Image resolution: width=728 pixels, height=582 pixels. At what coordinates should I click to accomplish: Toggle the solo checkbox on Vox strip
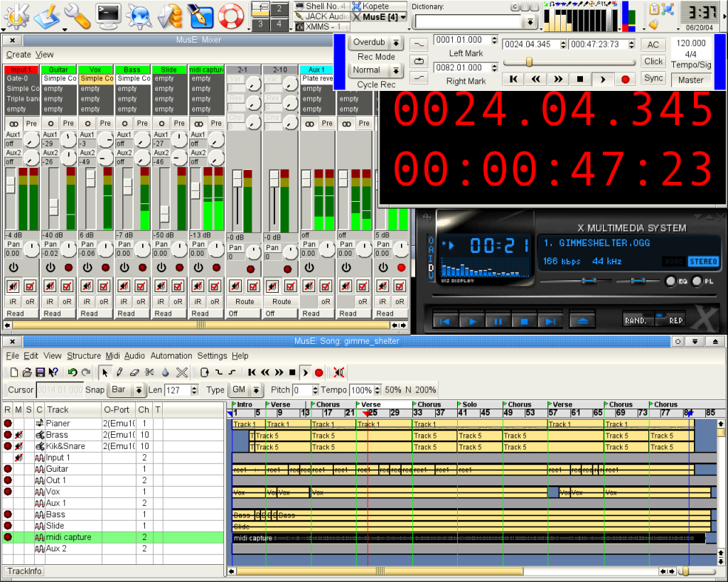[104, 286]
